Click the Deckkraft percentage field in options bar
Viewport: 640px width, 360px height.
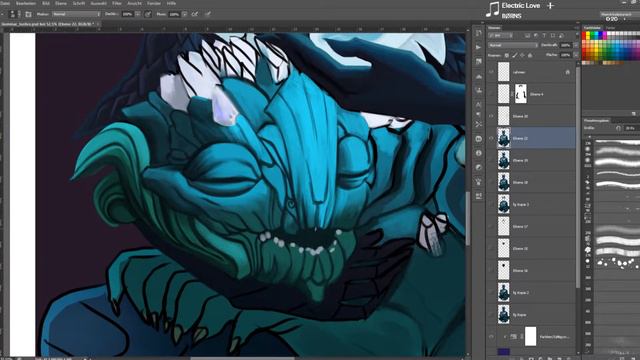tap(127, 14)
